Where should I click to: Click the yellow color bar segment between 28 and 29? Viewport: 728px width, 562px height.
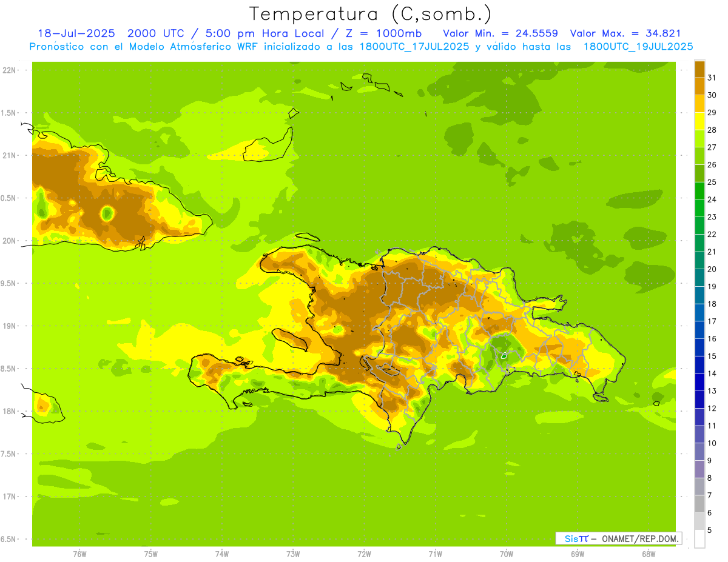699,121
